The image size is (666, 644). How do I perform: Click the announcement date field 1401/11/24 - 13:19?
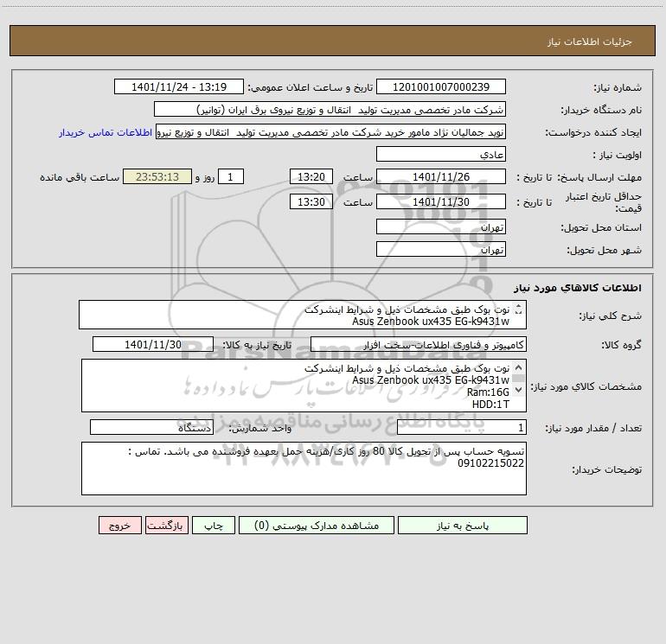click(179, 86)
